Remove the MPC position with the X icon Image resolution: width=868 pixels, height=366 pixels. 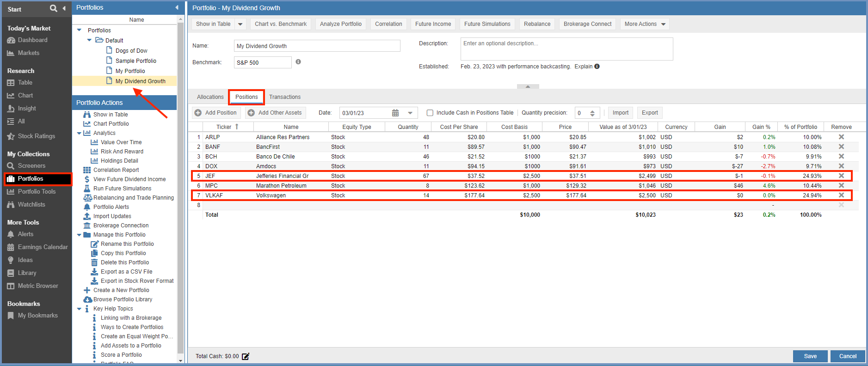tap(841, 185)
